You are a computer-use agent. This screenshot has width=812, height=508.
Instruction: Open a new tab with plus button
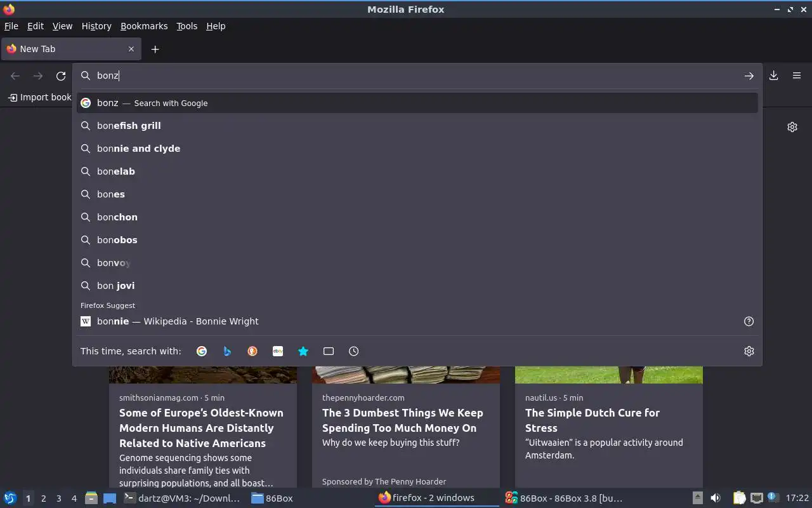(155, 49)
